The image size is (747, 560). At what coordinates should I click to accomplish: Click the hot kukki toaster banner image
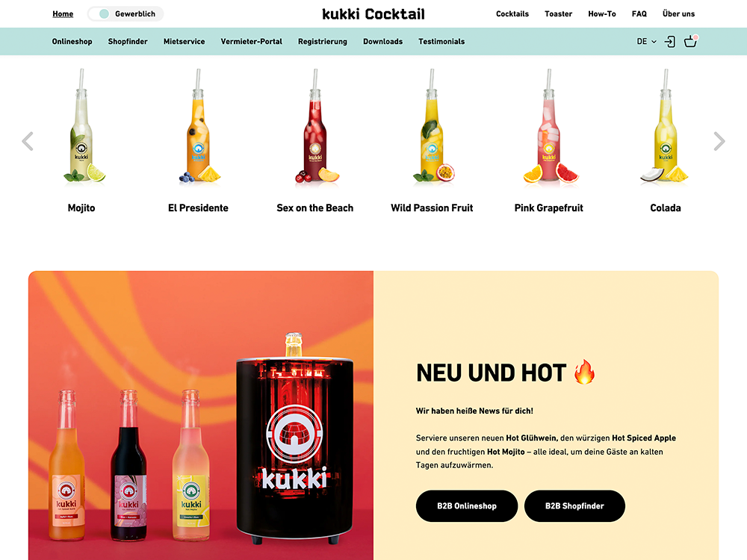(200, 415)
